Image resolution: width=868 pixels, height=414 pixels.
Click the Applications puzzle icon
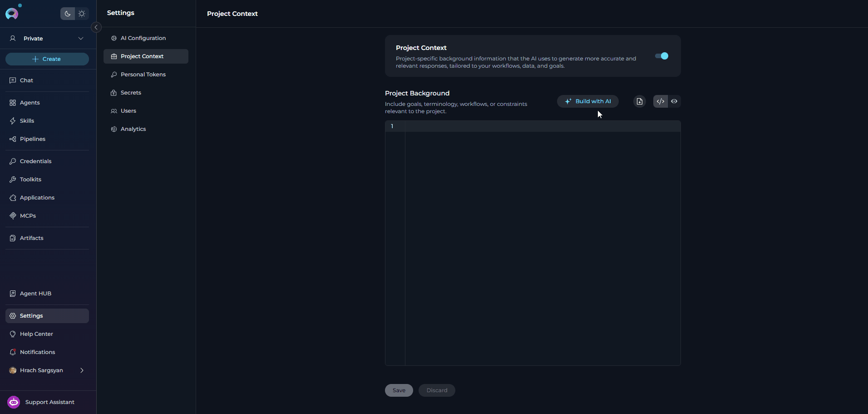click(13, 198)
